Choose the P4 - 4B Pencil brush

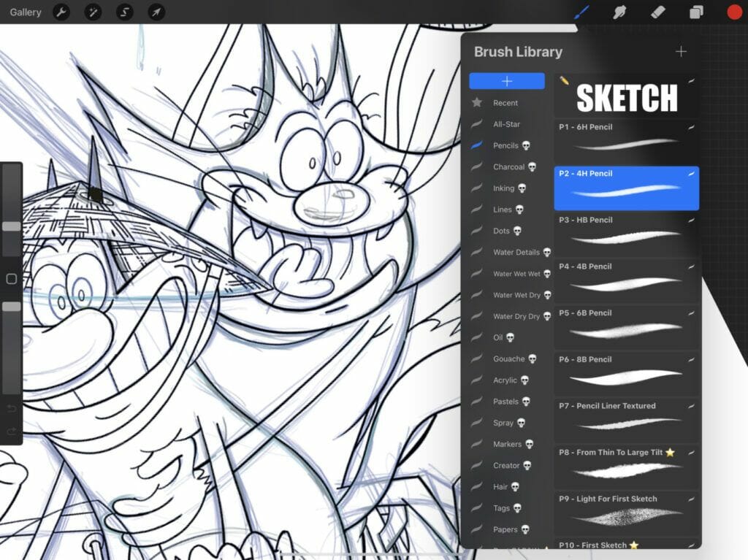[x=626, y=281]
